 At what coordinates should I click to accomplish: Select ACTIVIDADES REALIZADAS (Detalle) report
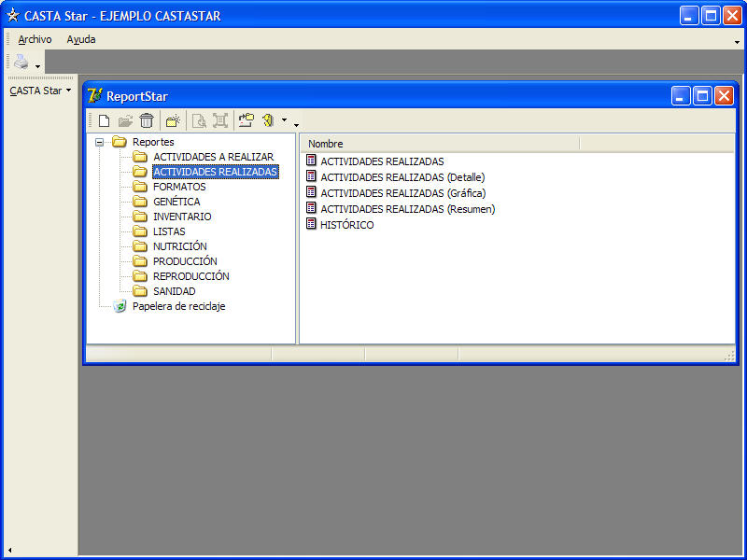click(x=402, y=177)
